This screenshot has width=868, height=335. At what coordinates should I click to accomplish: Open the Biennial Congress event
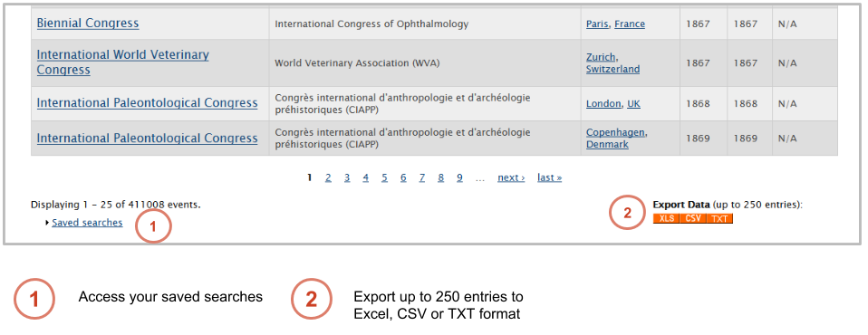pos(88,24)
